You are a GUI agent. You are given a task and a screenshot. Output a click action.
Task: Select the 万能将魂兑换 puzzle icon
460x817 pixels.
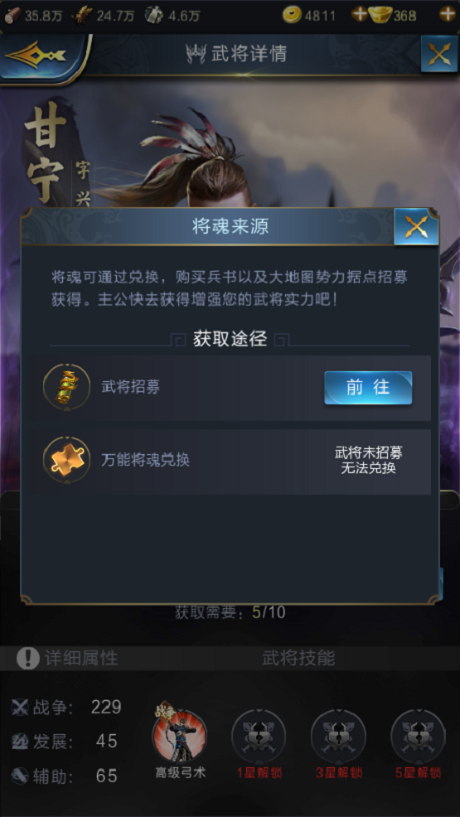pyautogui.click(x=67, y=460)
